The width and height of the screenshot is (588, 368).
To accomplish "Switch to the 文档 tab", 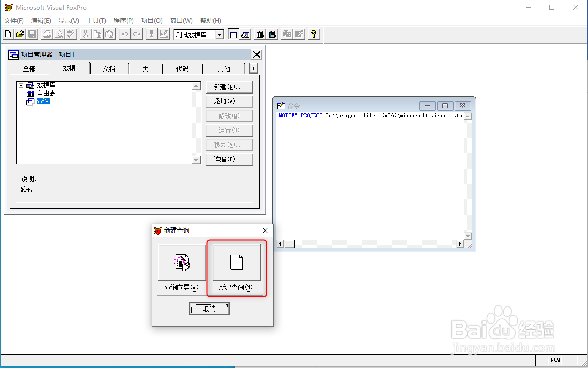I will pyautogui.click(x=109, y=69).
